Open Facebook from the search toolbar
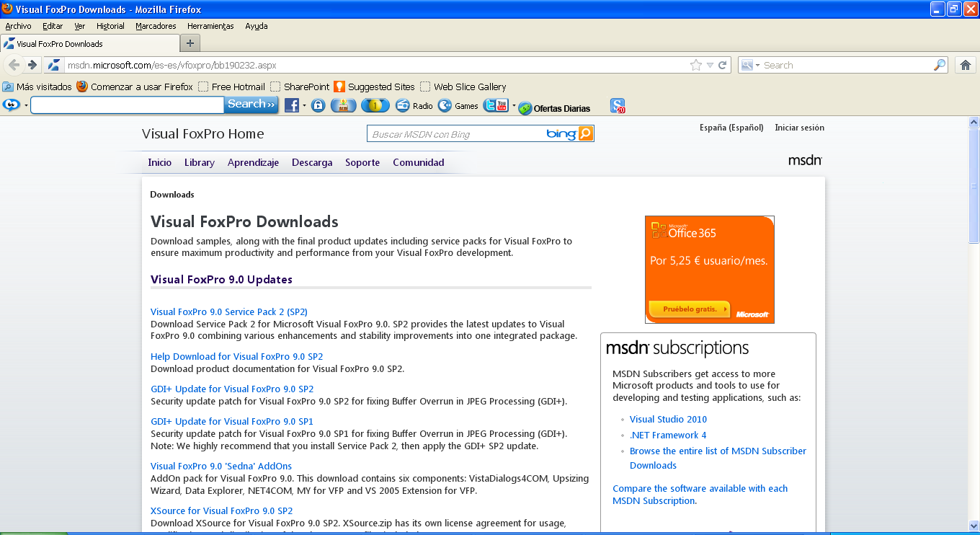This screenshot has height=535, width=980. [291, 105]
